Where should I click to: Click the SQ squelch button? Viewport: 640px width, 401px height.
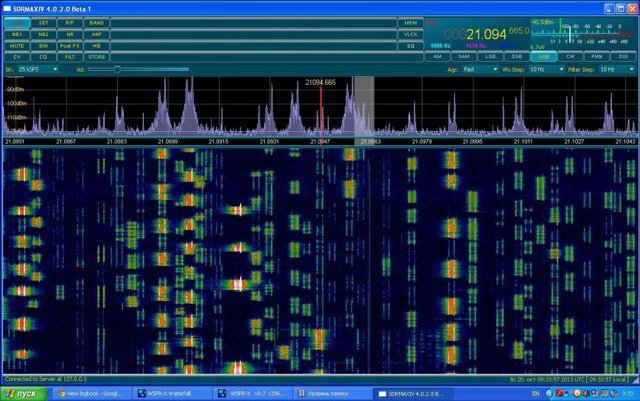pyautogui.click(x=410, y=45)
